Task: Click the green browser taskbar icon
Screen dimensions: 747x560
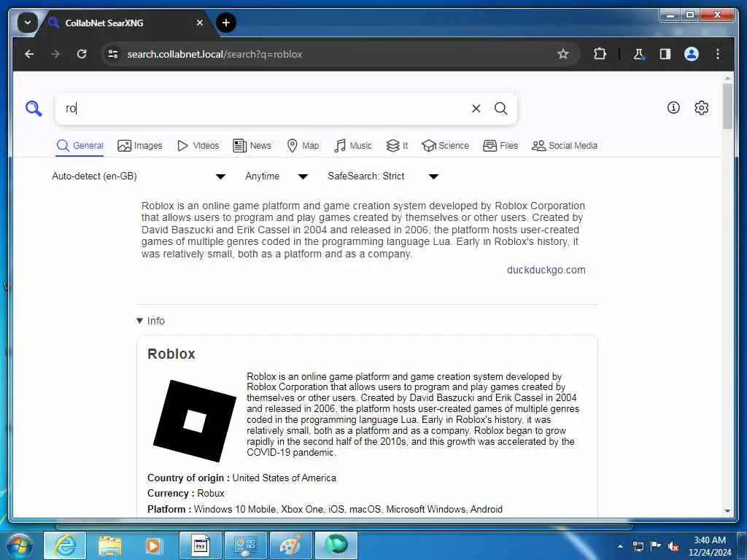Action: click(x=336, y=545)
